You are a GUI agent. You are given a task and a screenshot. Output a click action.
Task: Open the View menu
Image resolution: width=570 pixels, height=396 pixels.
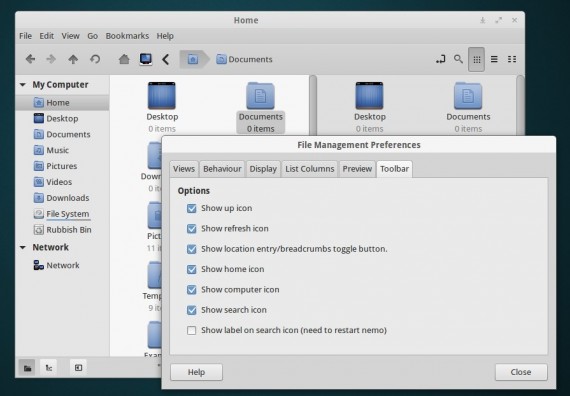pyautogui.click(x=70, y=36)
